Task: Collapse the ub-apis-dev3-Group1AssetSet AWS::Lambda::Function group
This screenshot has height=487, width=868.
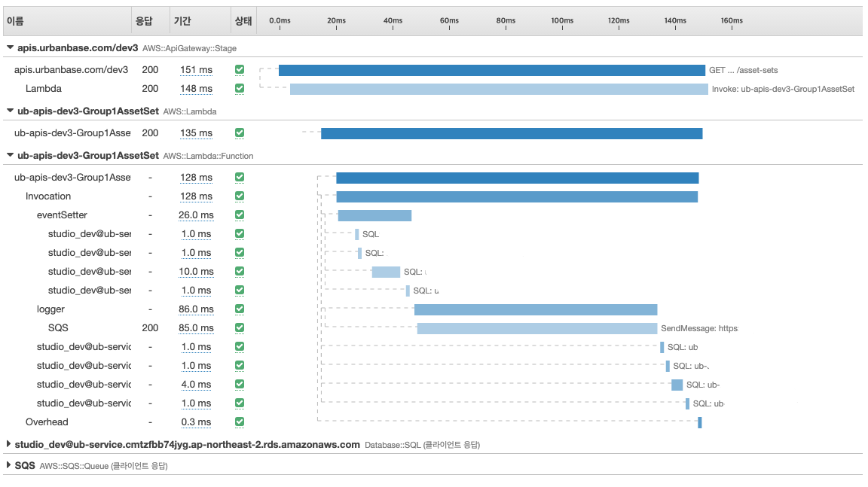Action: (x=10, y=156)
